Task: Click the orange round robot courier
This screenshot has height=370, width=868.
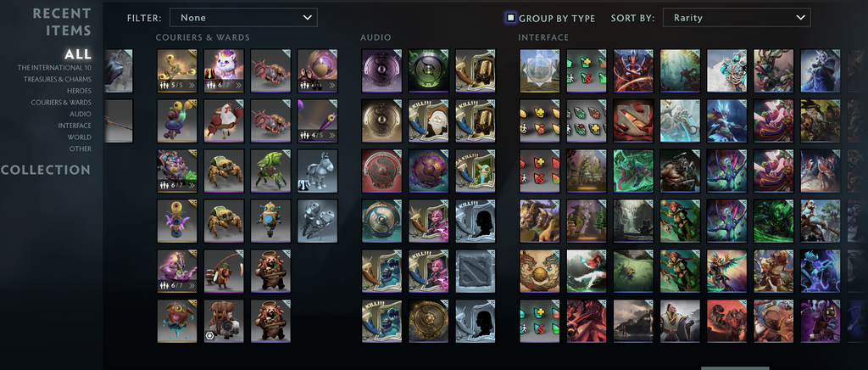Action: 270,221
